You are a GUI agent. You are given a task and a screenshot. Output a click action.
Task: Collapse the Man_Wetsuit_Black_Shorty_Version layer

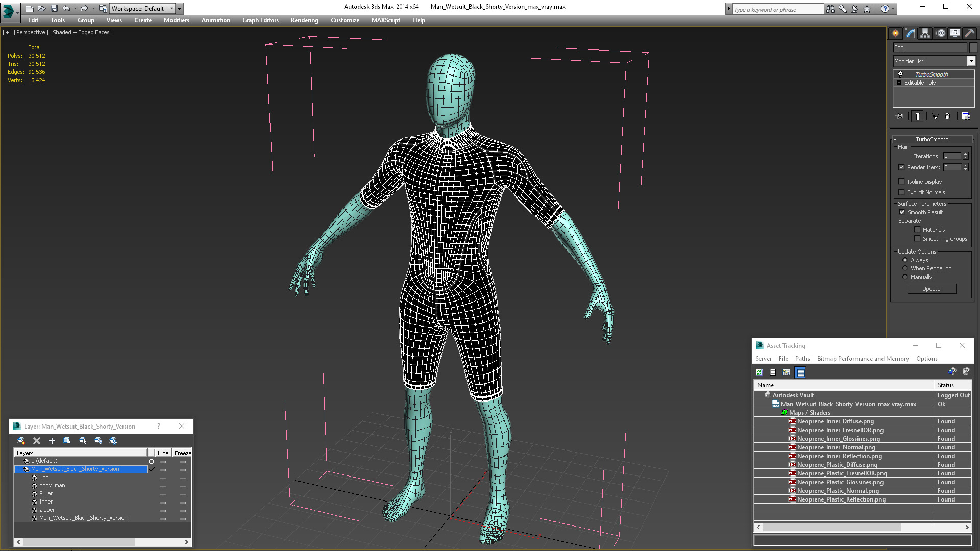point(18,469)
